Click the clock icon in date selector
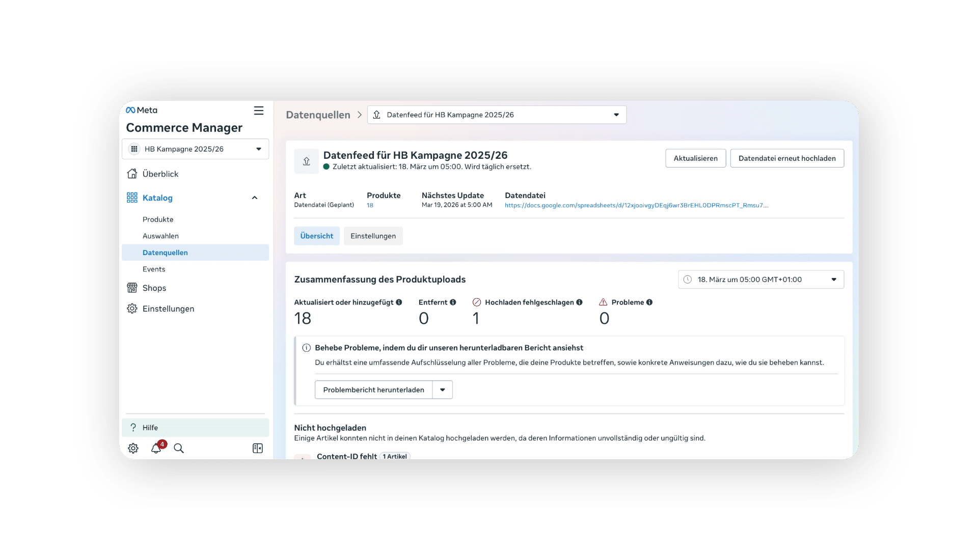 688,279
